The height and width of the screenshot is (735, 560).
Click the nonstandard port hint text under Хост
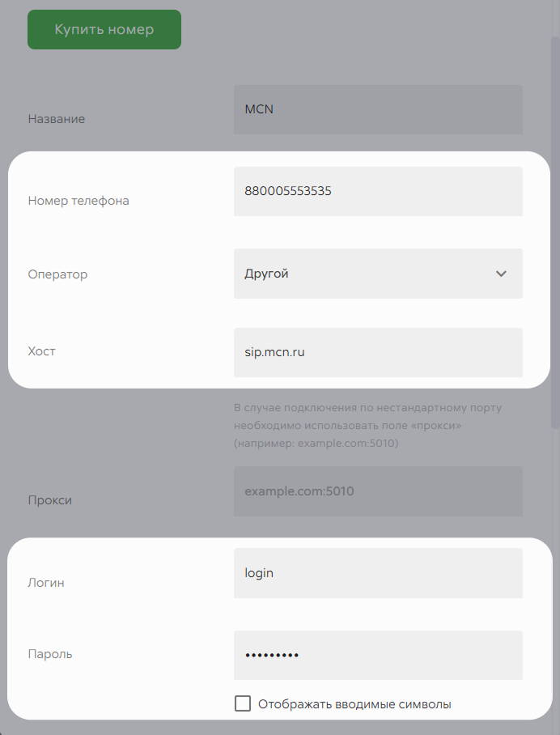coord(368,426)
